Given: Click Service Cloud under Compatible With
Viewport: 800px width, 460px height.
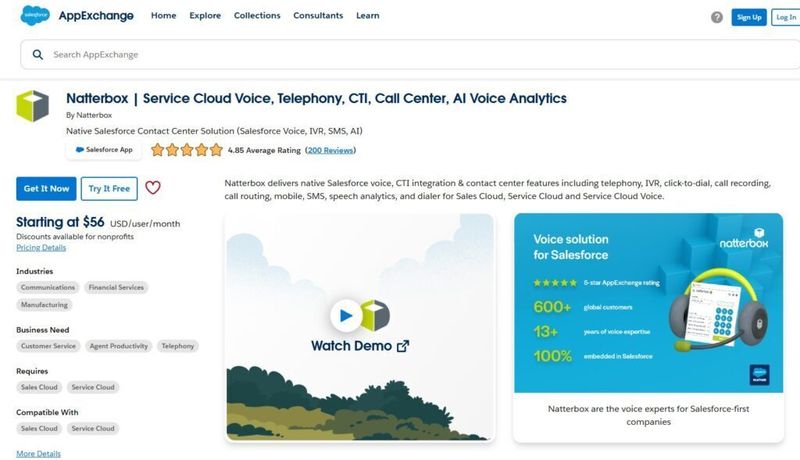Looking at the screenshot, I should [x=93, y=429].
